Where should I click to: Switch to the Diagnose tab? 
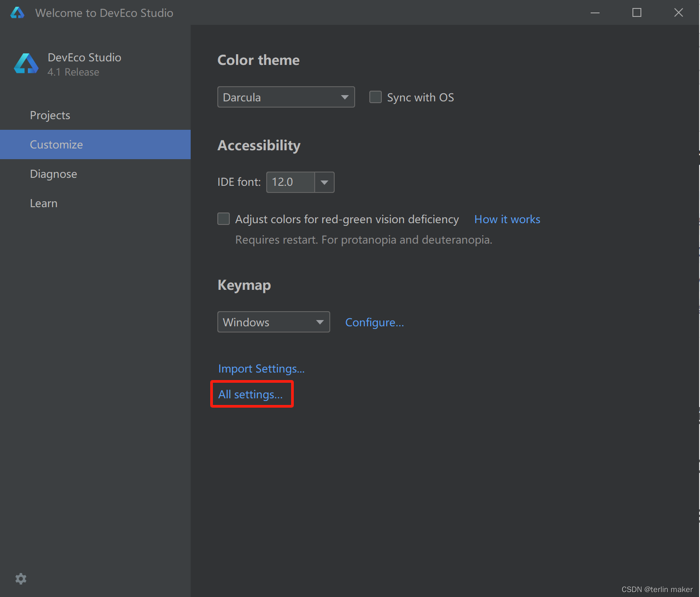coord(95,174)
